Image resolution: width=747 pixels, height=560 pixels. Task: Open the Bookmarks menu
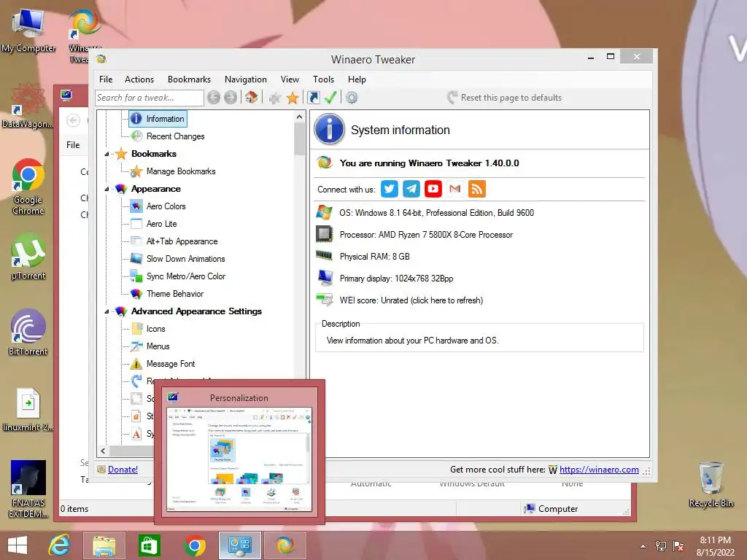point(189,79)
